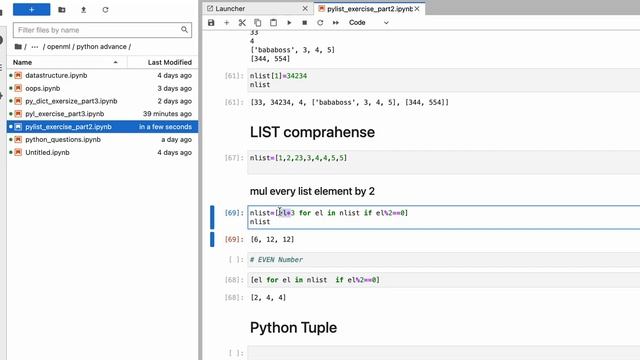The width and height of the screenshot is (640, 360).
Task: Expand the ellipsis breadcrumb segment
Action: tap(35, 47)
